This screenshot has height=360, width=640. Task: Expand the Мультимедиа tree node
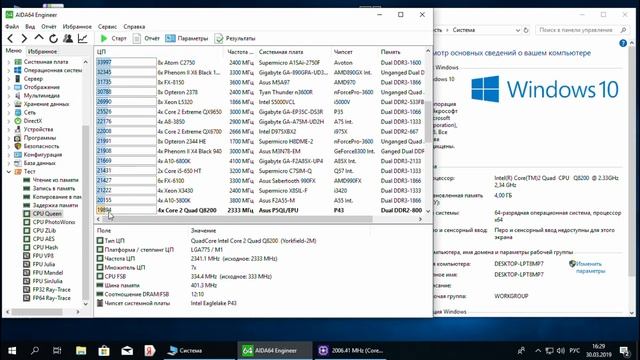pyautogui.click(x=9, y=96)
